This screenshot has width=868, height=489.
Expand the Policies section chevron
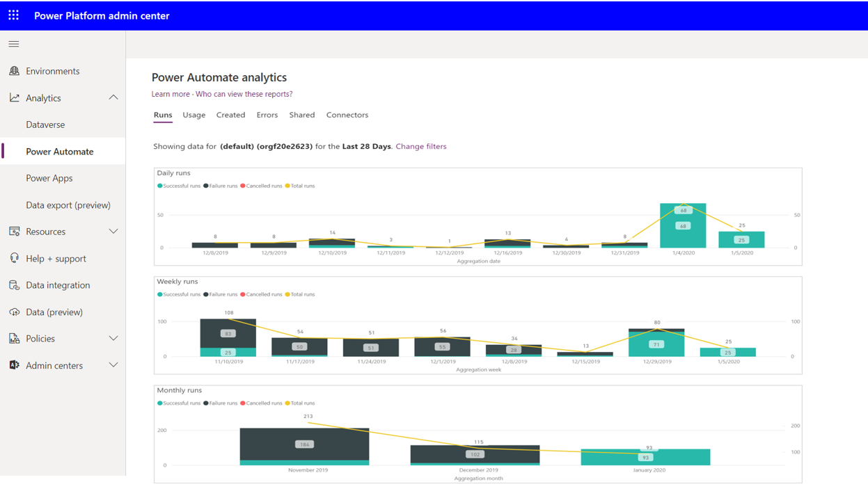(x=113, y=339)
